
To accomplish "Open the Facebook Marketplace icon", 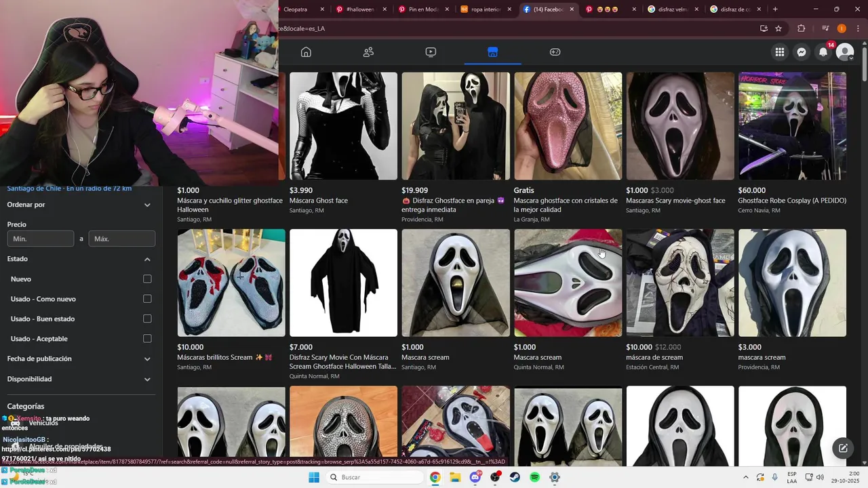I will click(493, 52).
